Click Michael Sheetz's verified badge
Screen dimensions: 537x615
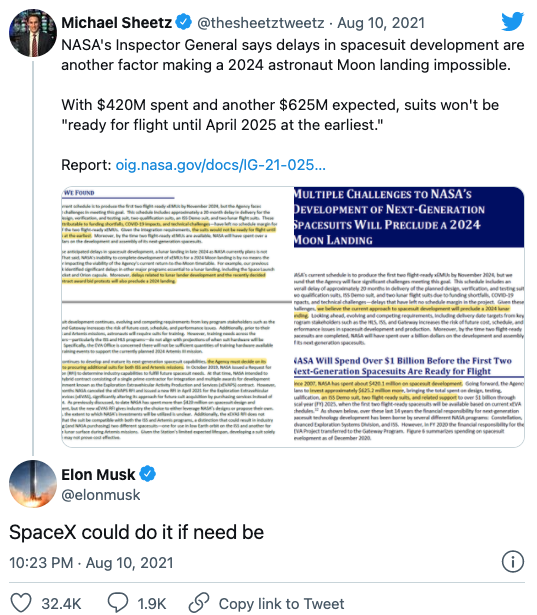coord(183,22)
